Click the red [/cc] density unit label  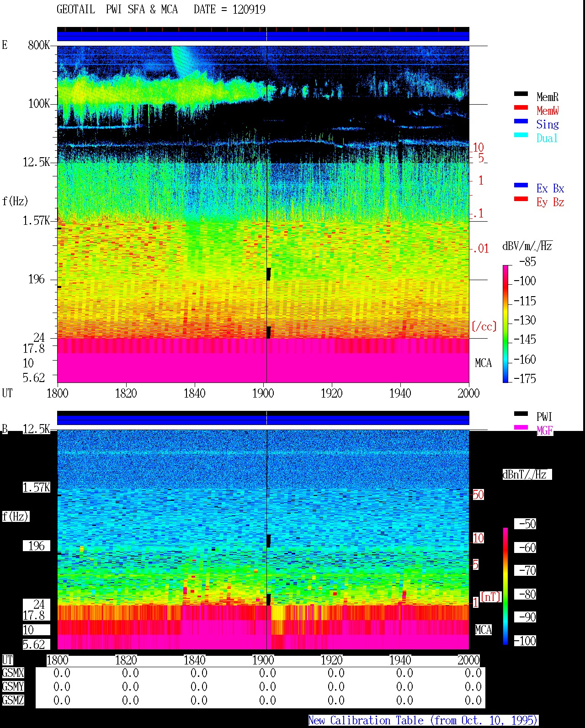(484, 326)
